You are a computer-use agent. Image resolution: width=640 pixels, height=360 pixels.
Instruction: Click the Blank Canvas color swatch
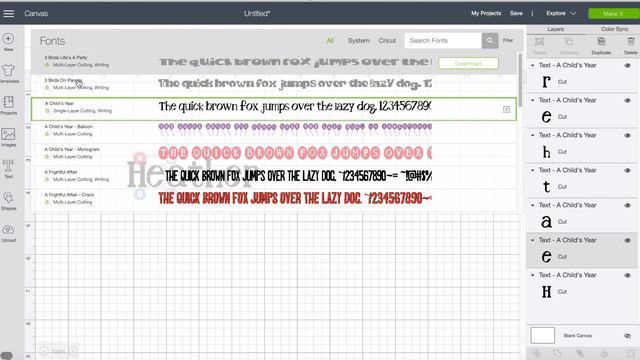[x=542, y=336]
